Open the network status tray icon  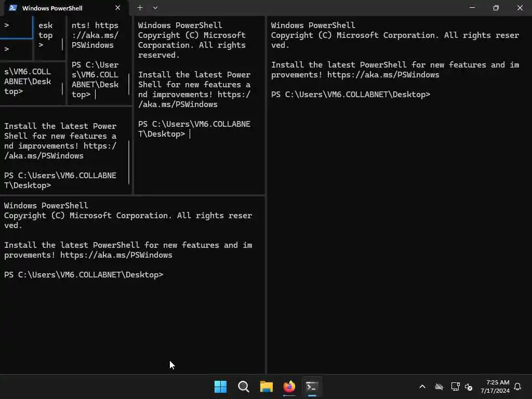click(x=455, y=387)
